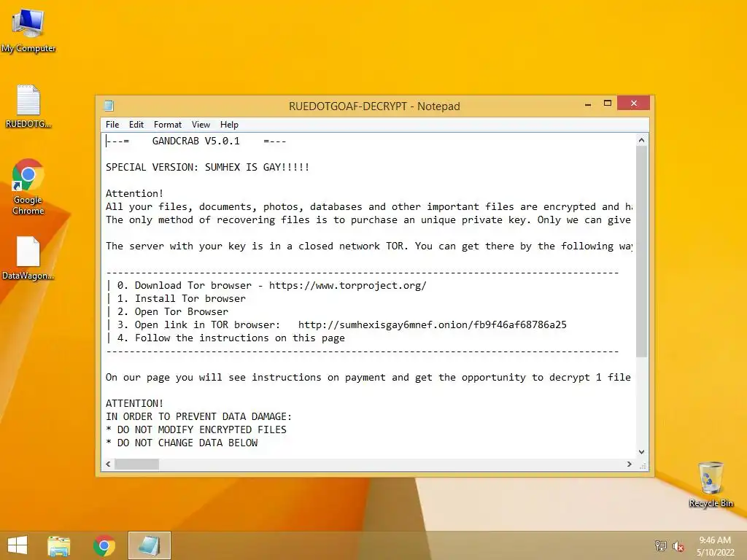Click the 'SPECIAL VERSION' line in the note
The height and width of the screenshot is (560, 747).
(x=208, y=167)
